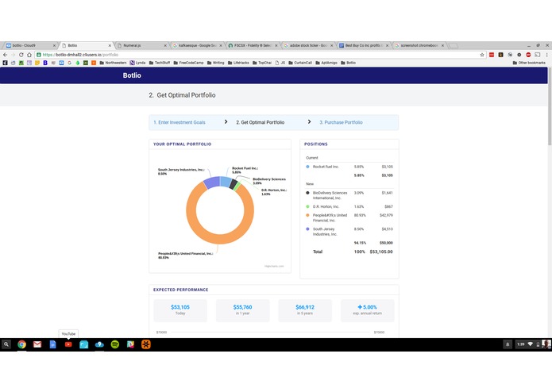
Task: Click the Cast icon in the toolbar
Action: click(538, 55)
